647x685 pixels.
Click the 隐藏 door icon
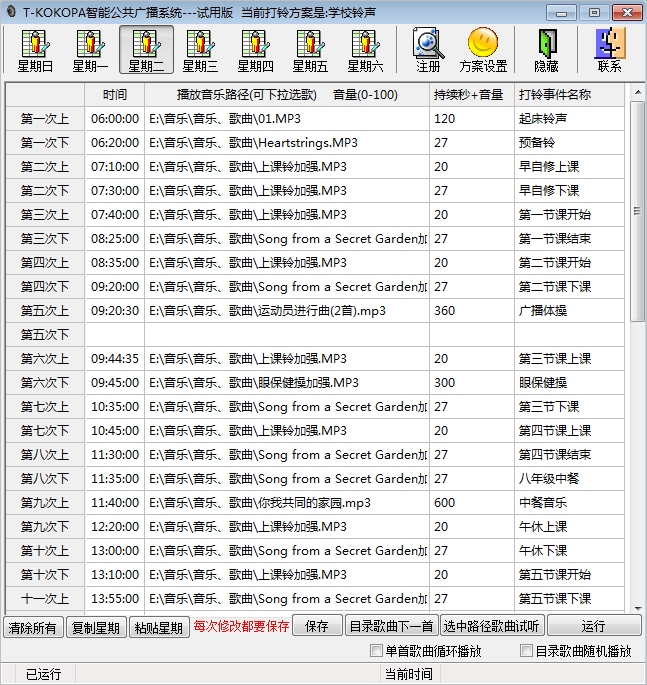(547, 50)
